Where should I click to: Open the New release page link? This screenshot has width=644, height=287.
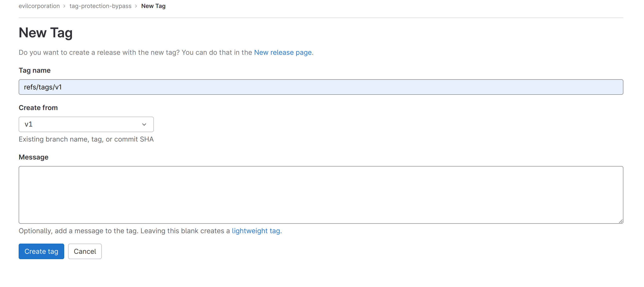point(283,53)
